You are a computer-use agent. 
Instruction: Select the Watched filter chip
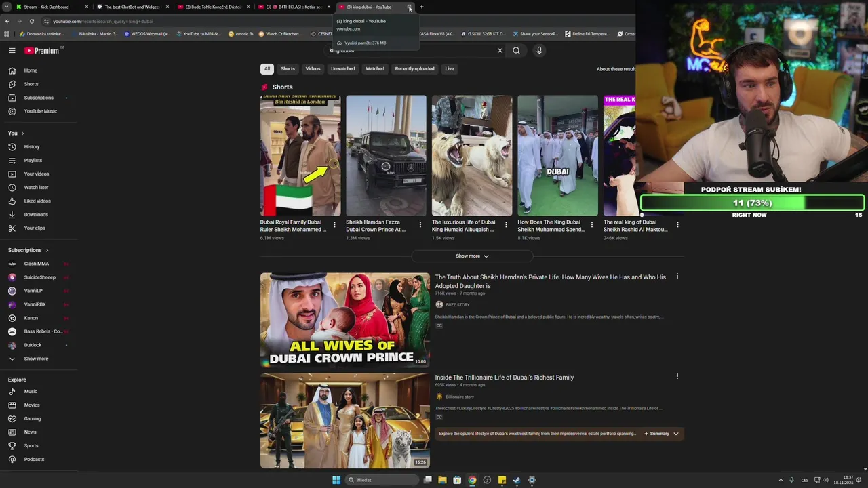tap(375, 68)
